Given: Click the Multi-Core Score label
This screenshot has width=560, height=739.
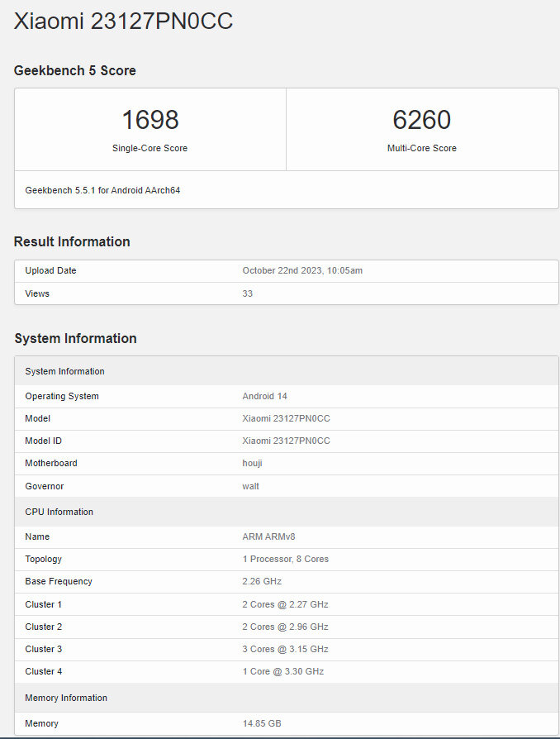Looking at the screenshot, I should click(422, 148).
